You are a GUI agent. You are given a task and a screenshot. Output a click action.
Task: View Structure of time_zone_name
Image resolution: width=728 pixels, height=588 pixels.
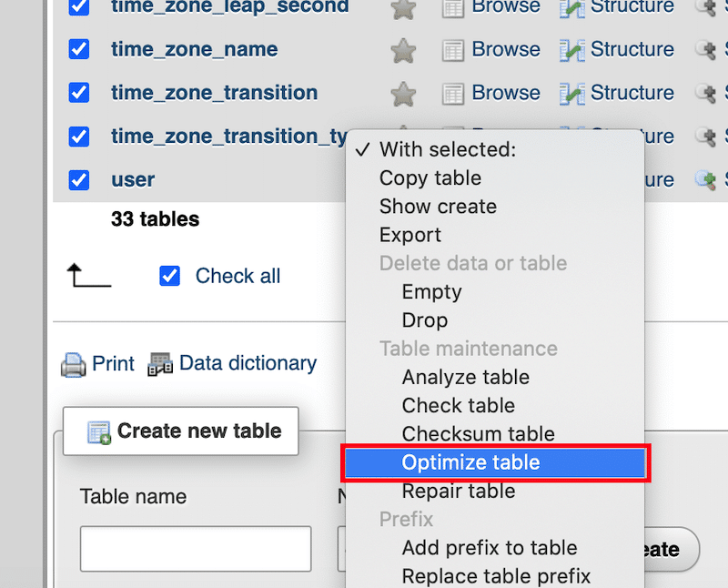point(632,49)
